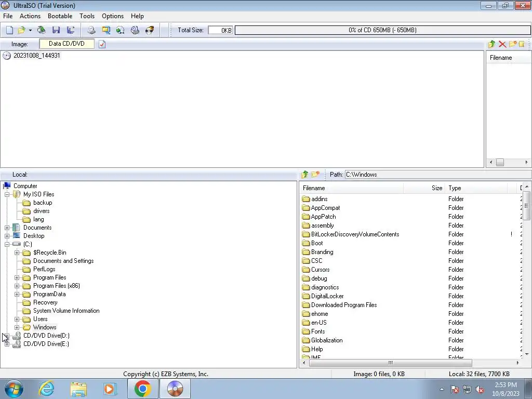Viewport: 532px width, 399px height.
Task: Select the backup folder in tree
Action: (x=43, y=203)
